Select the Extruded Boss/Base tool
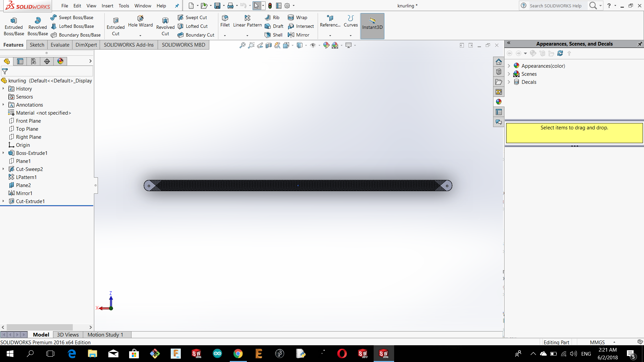644x362 pixels. (x=14, y=26)
